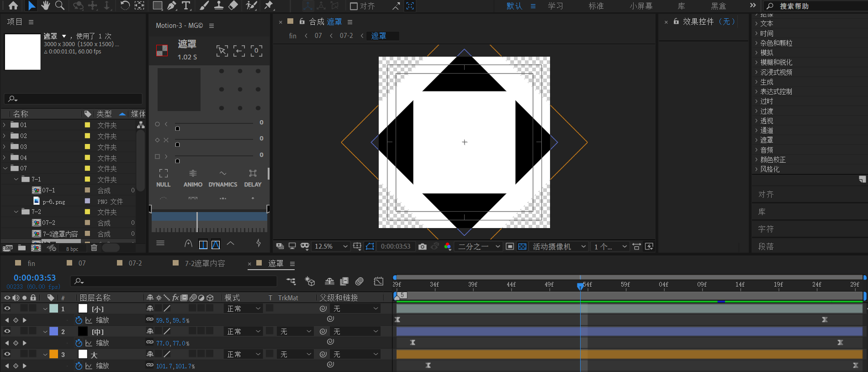The height and width of the screenshot is (372, 868).
Task: Select the Eraser tool
Action: pyautogui.click(x=233, y=5)
